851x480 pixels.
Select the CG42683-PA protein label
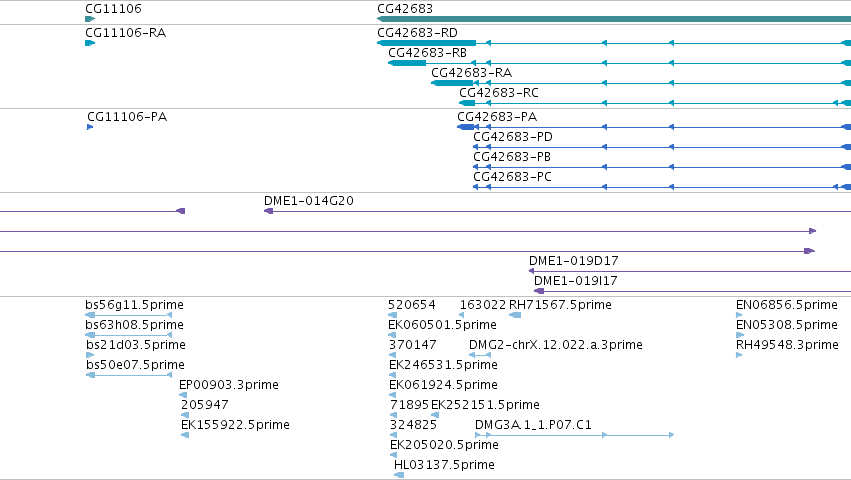[497, 117]
